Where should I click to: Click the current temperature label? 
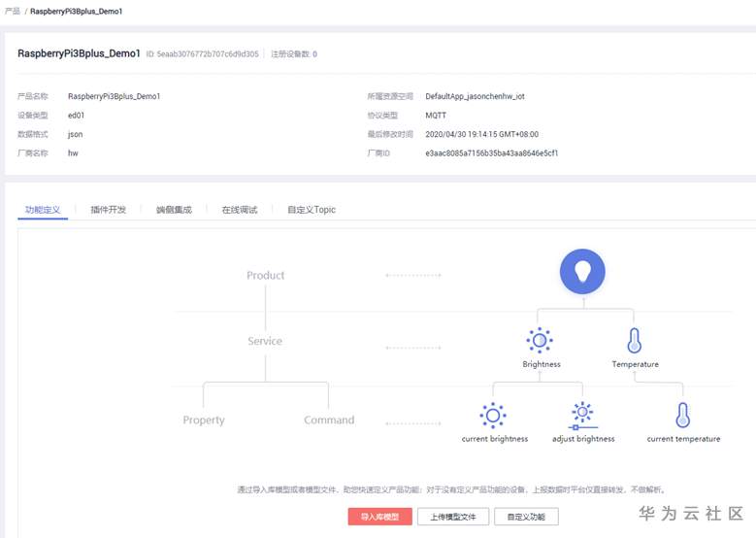pyautogui.click(x=683, y=439)
